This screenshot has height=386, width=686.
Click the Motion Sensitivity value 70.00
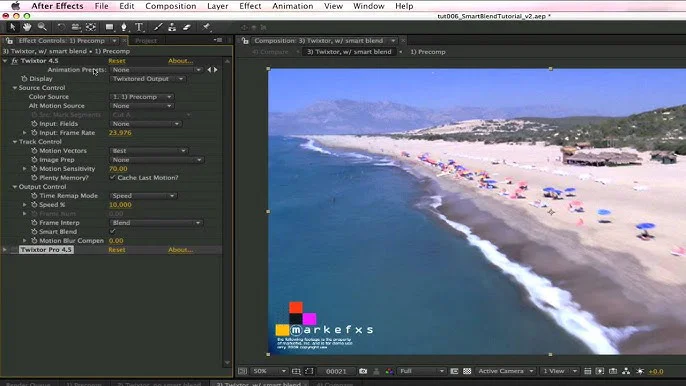(x=118, y=168)
